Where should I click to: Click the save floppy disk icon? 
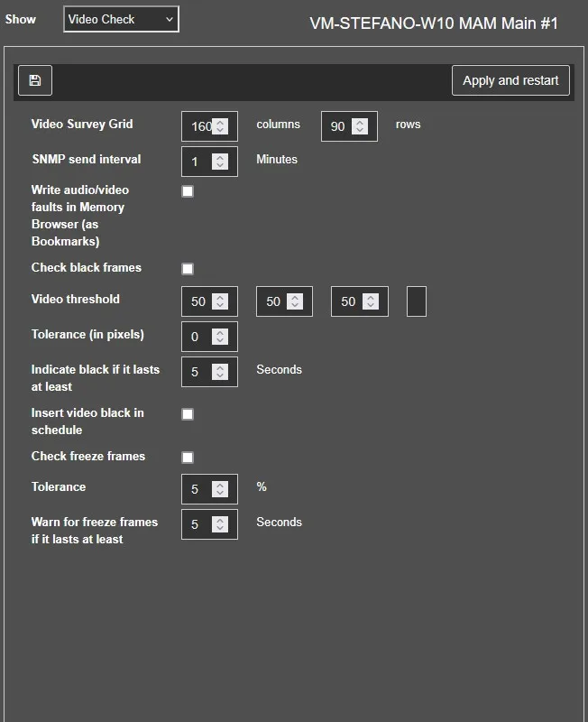tap(34, 80)
